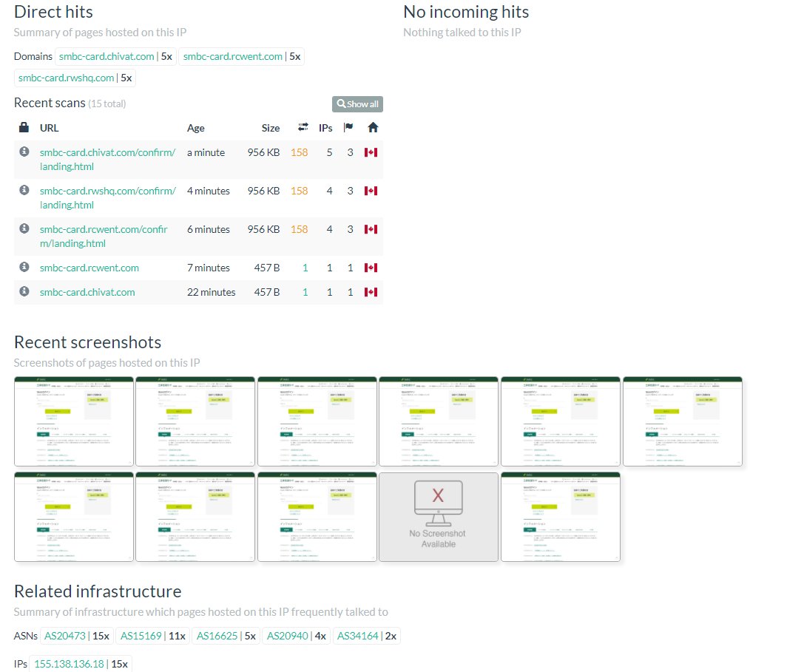Open ASN AS20940 link
Screen dimensions: 787x672
click(288, 636)
